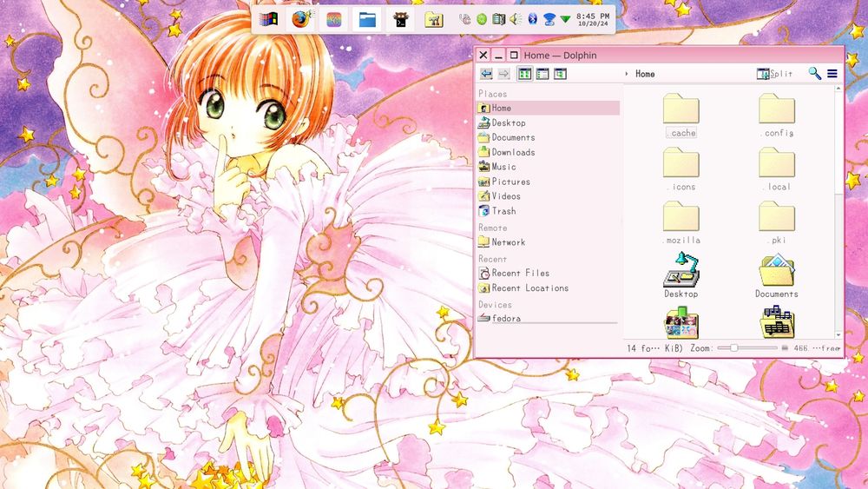Click Home in the location breadcrumb

(x=645, y=74)
